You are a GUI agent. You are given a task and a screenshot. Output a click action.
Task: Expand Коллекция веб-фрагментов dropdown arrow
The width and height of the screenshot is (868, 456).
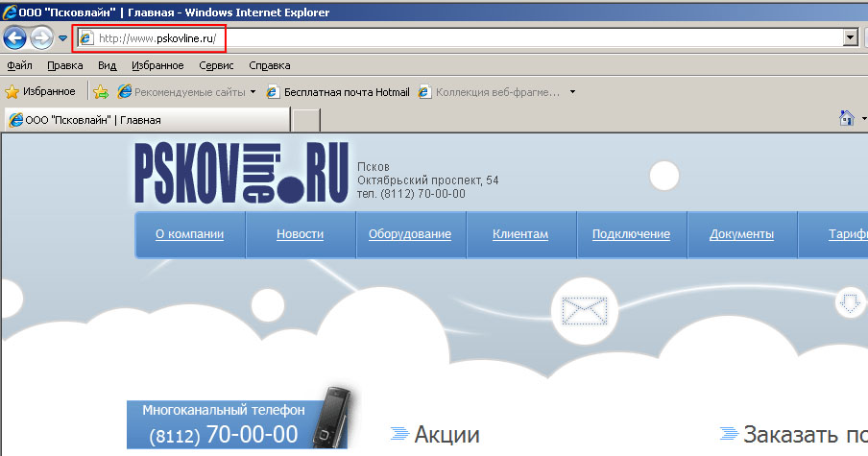coord(572,92)
